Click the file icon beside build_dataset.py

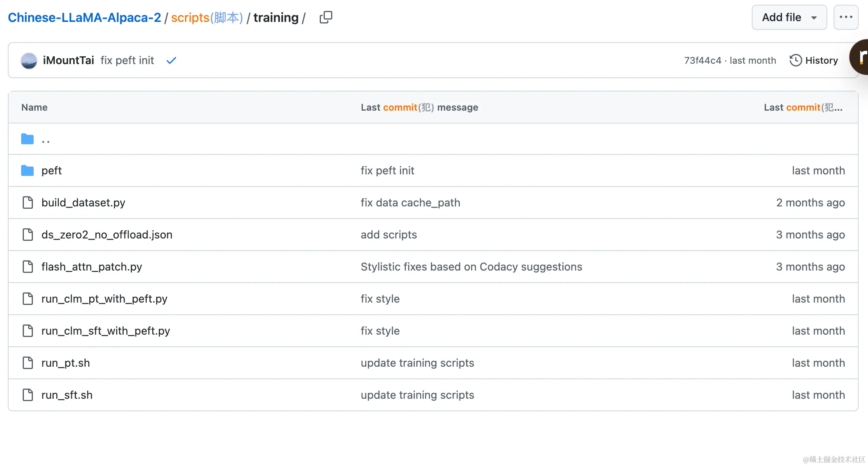(28, 203)
